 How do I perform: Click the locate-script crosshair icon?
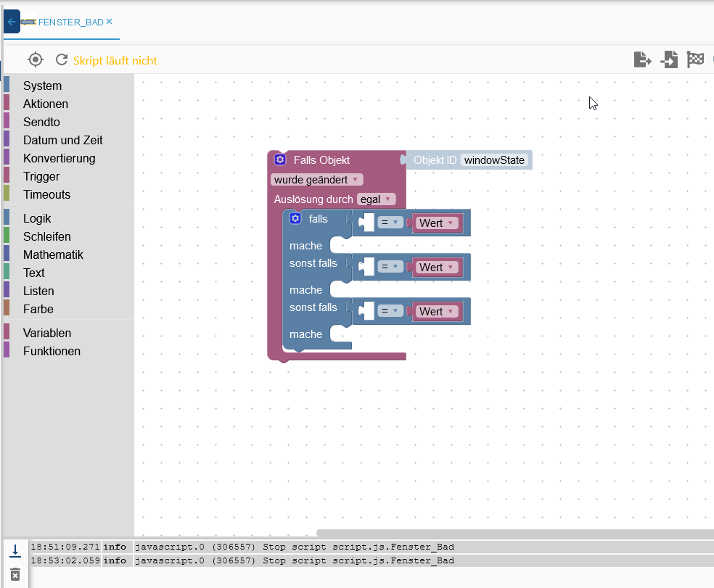[36, 60]
